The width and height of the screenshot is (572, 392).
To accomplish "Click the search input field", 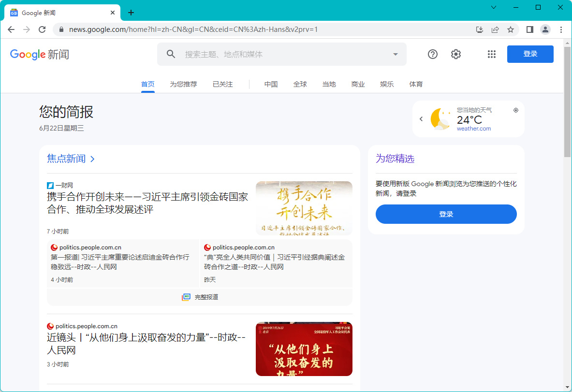I will pos(285,54).
